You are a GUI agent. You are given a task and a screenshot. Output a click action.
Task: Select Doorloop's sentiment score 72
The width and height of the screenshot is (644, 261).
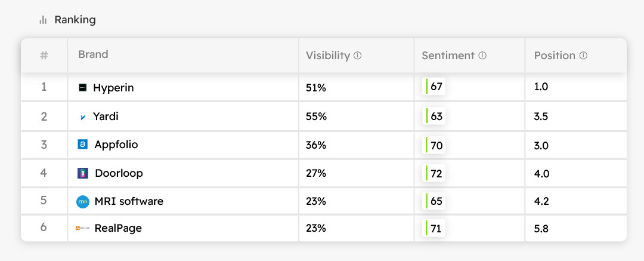point(436,173)
